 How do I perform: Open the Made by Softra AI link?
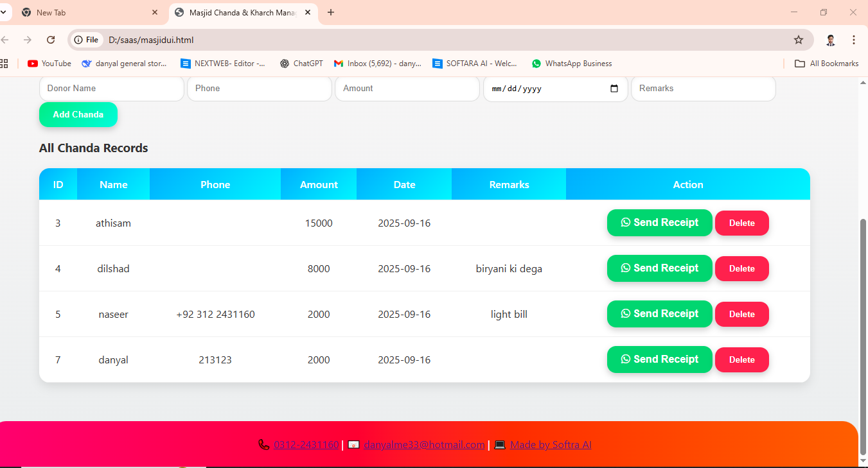pos(550,445)
